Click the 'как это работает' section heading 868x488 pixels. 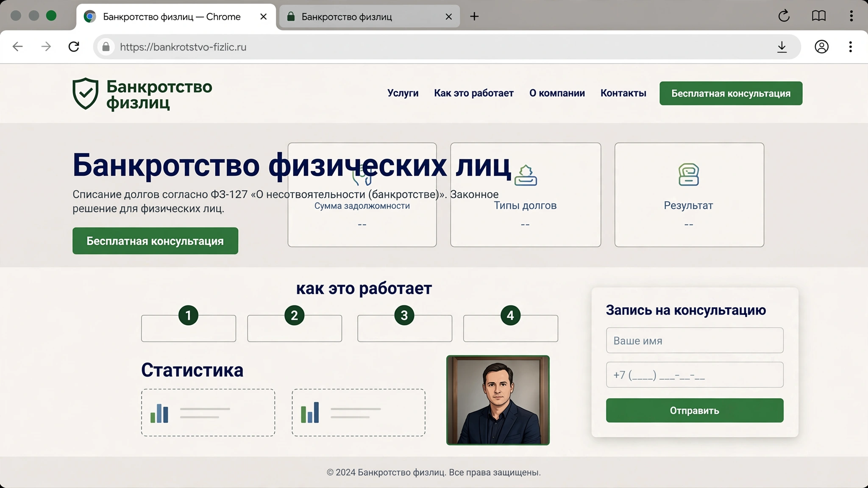(364, 288)
